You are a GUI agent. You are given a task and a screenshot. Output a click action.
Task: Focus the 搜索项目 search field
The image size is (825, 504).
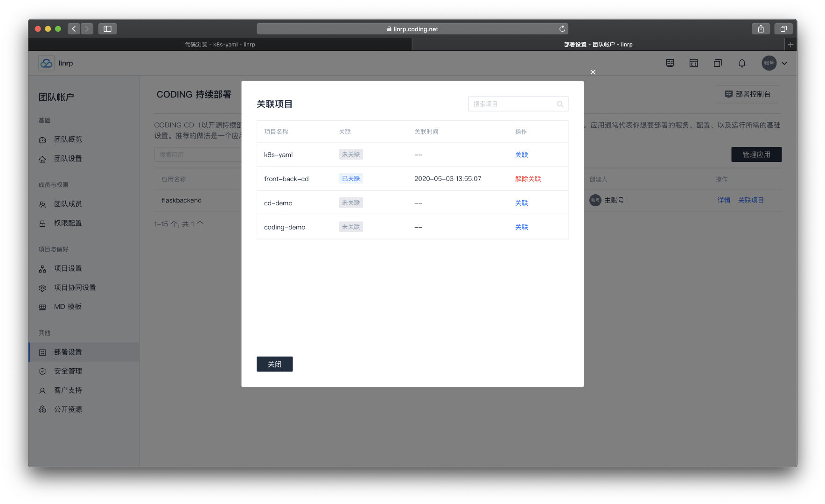pos(518,104)
